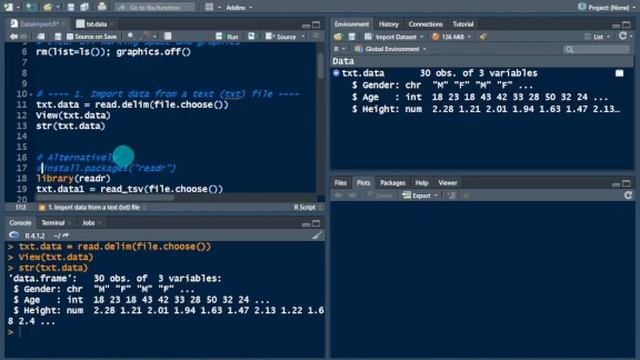Load workspace icon in Environment pane
Screen dimensions: 640x360
coord(338,37)
